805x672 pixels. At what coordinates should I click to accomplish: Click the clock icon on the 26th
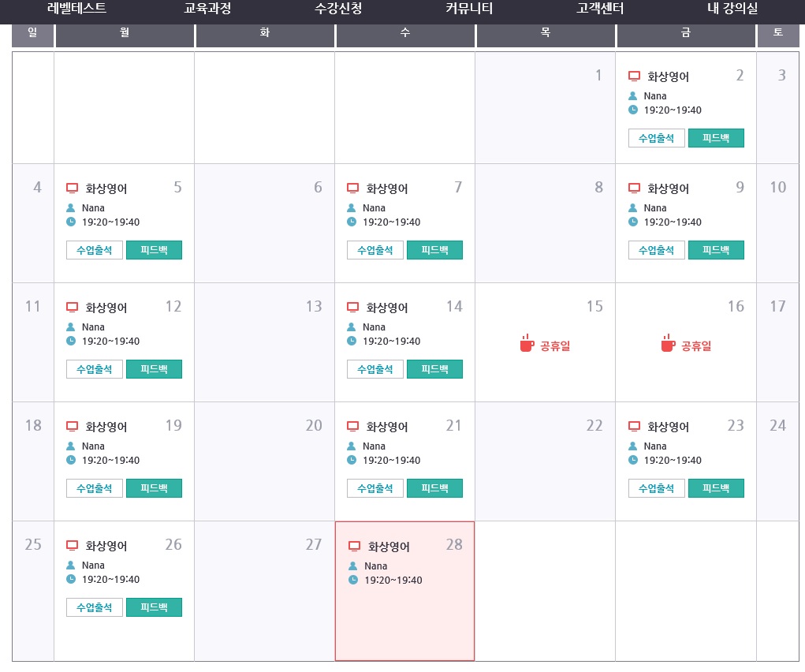tap(71, 580)
